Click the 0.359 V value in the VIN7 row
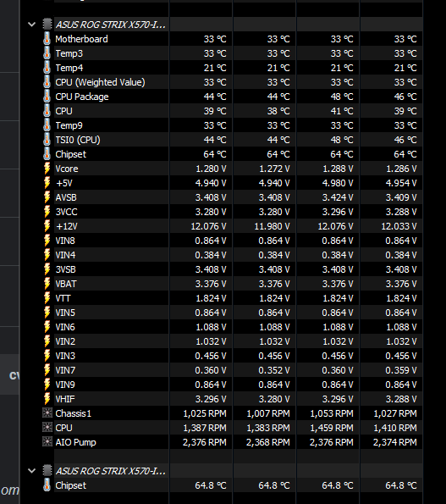 click(401, 370)
